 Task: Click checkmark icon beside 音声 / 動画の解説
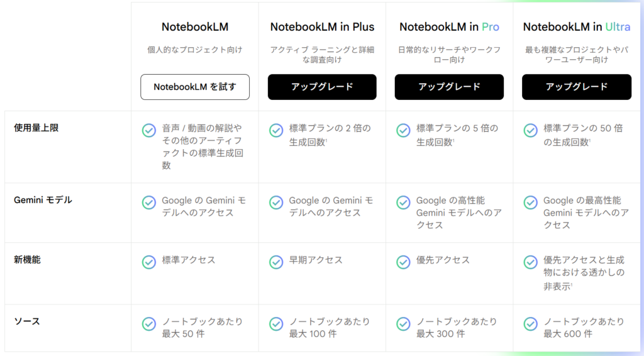pyautogui.click(x=149, y=130)
